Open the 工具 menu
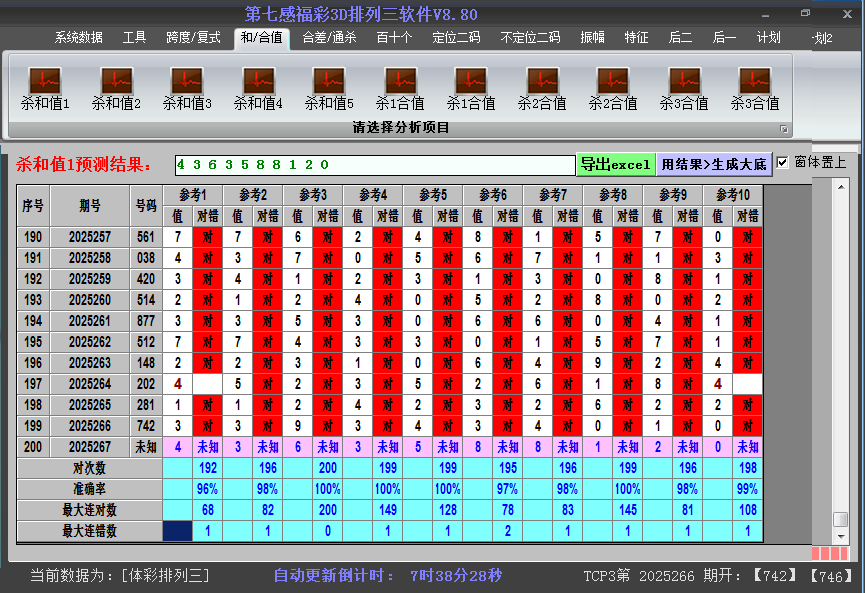 click(134, 37)
